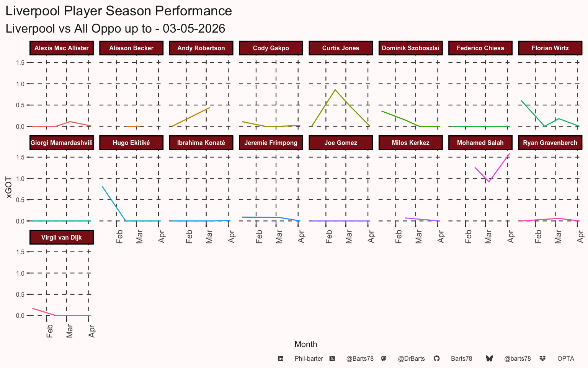Open the Phil-barter LinkedIn label

[x=309, y=359]
